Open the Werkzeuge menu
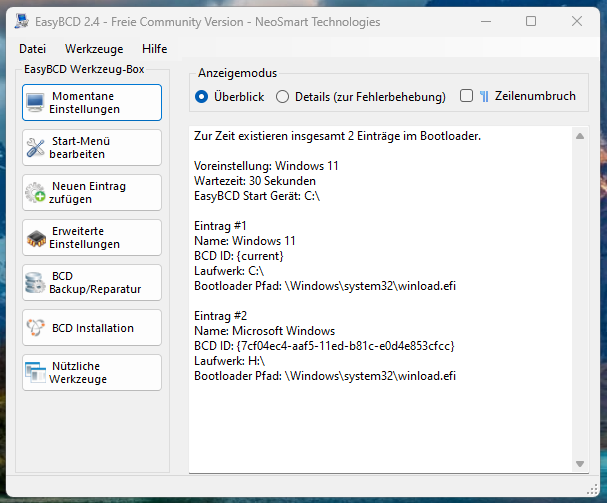 pos(94,49)
